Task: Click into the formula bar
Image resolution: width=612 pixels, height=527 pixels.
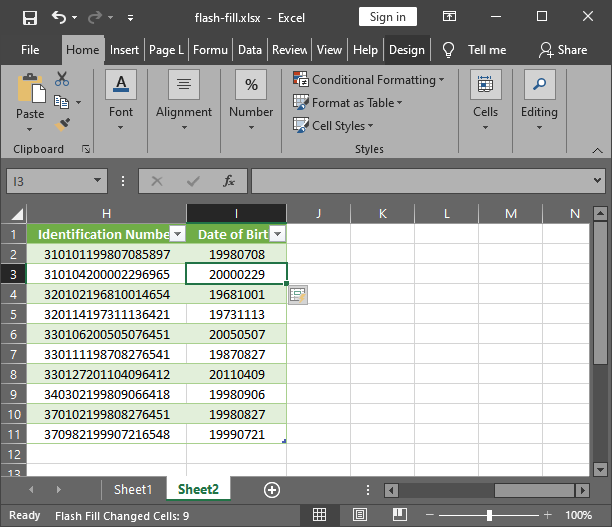Action: pyautogui.click(x=421, y=181)
